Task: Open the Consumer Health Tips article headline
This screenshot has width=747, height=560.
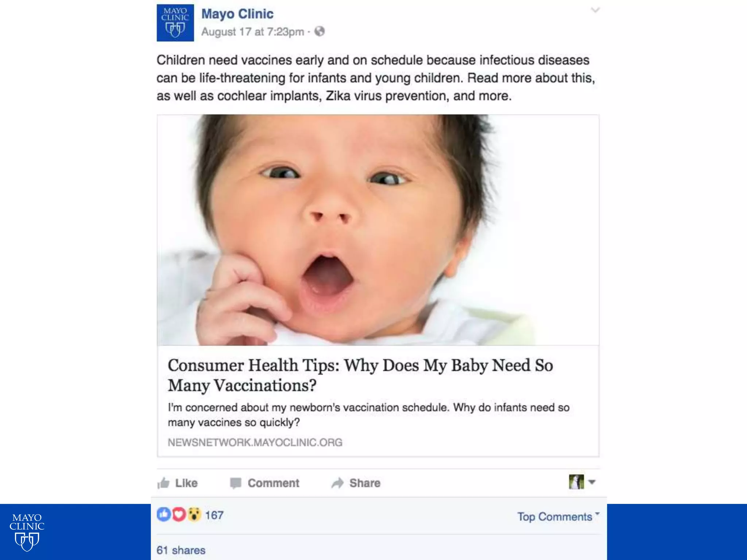Action: pyautogui.click(x=360, y=375)
